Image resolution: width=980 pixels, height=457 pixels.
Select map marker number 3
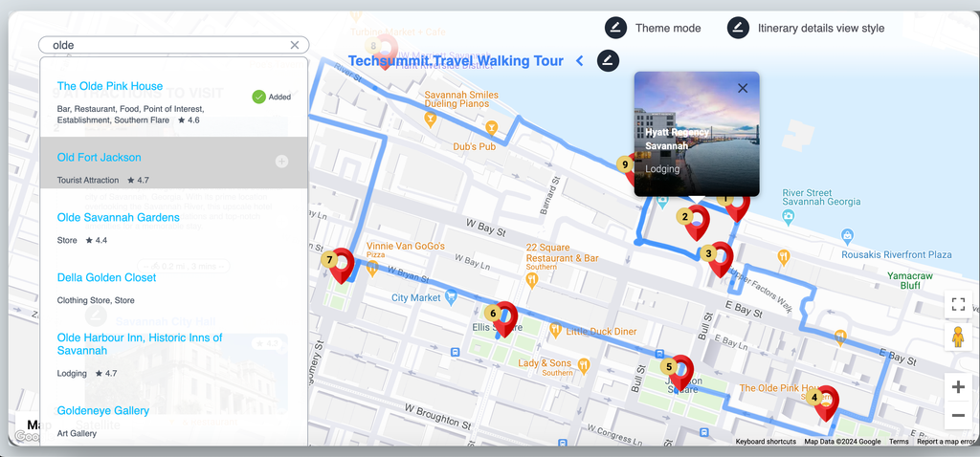(720, 260)
